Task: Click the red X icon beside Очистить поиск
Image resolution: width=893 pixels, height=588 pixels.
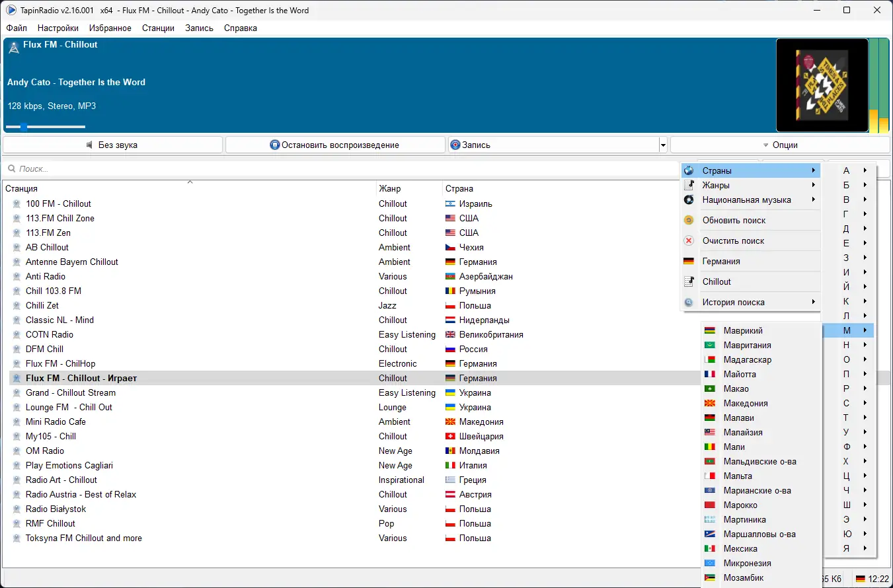Action: [689, 240]
